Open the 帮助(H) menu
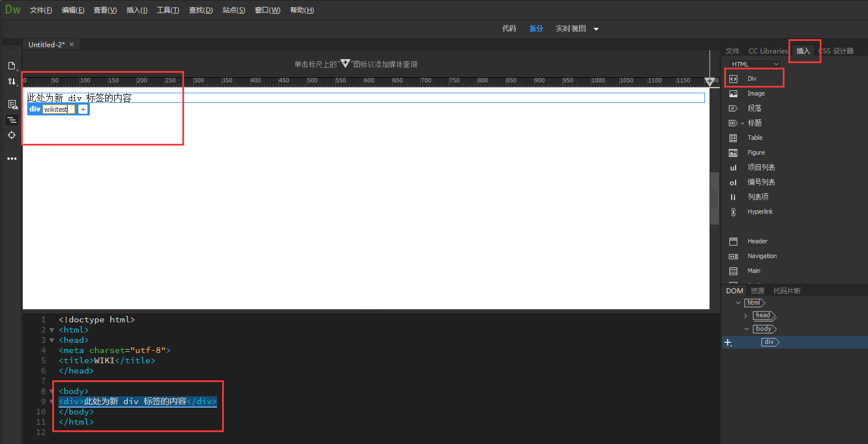 click(302, 10)
